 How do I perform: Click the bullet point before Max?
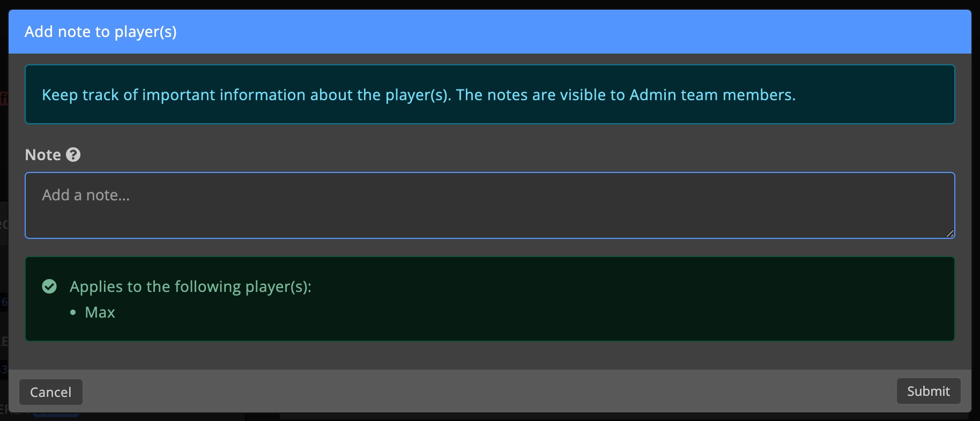point(73,312)
